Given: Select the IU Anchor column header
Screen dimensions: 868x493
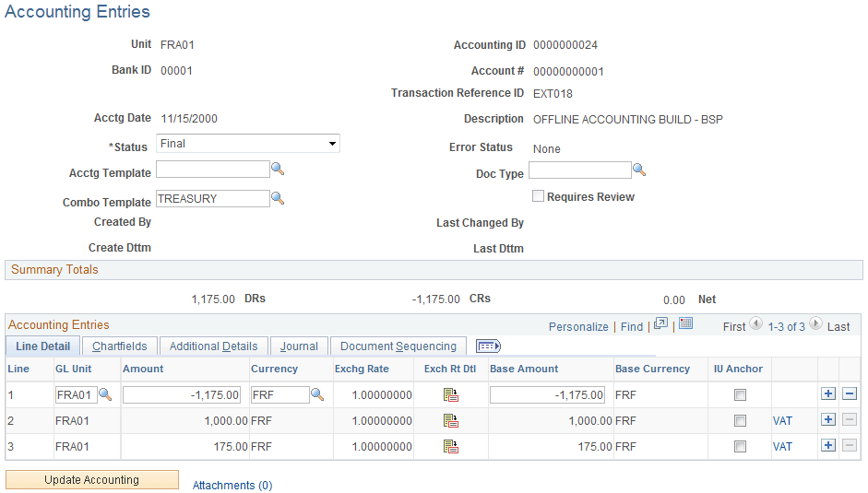Looking at the screenshot, I should point(738,369).
